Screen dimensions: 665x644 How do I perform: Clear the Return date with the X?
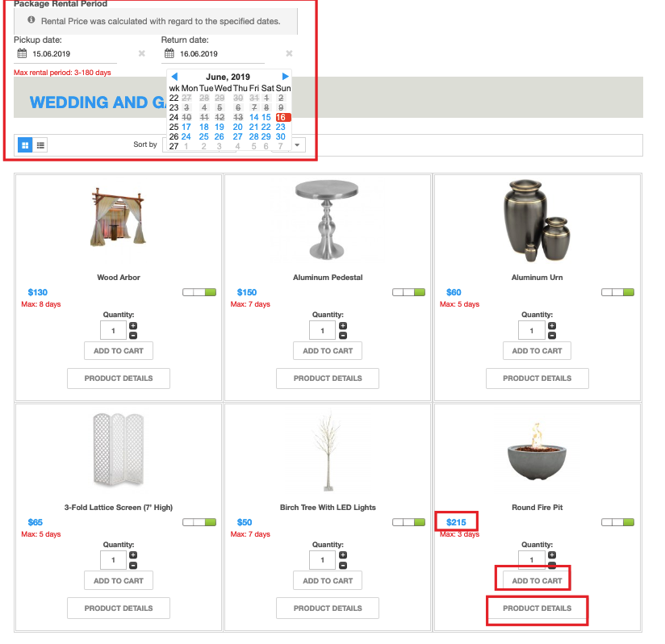(290, 54)
